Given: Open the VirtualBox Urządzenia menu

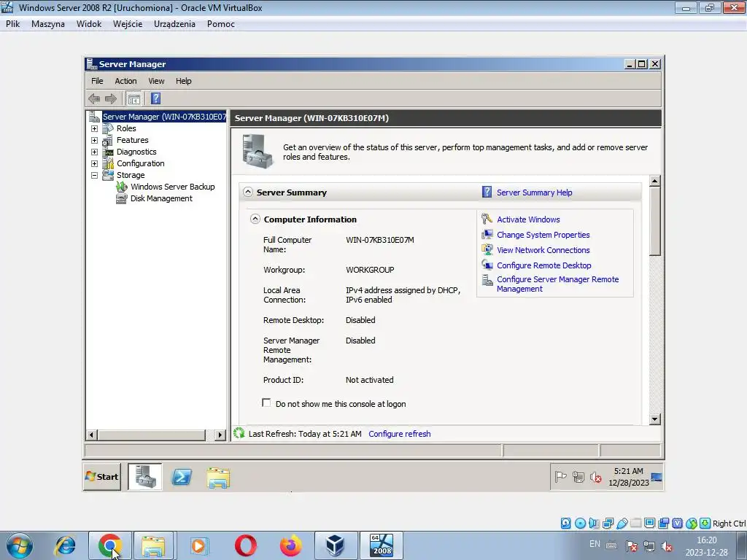Looking at the screenshot, I should click(174, 24).
